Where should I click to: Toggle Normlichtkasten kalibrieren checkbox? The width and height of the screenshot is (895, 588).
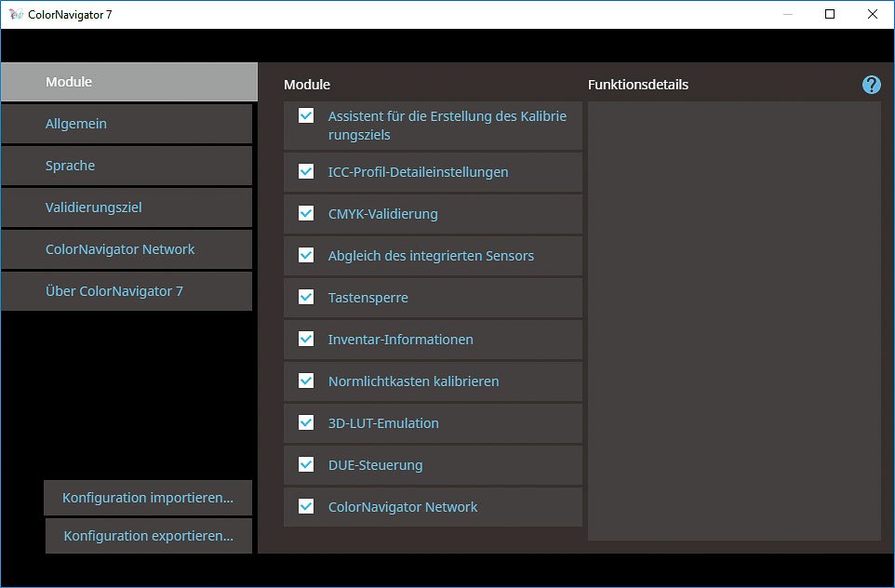[x=306, y=381]
